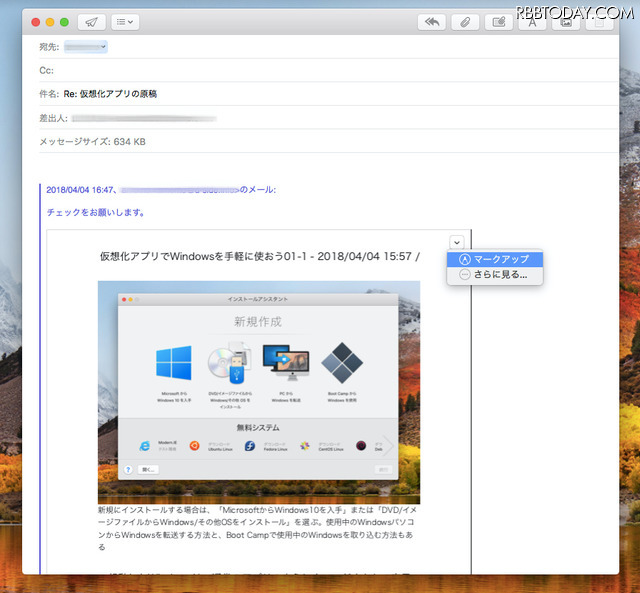Screen dimensions: 640x593
Task: Open the photo browser toolbar icon
Action: point(566,22)
